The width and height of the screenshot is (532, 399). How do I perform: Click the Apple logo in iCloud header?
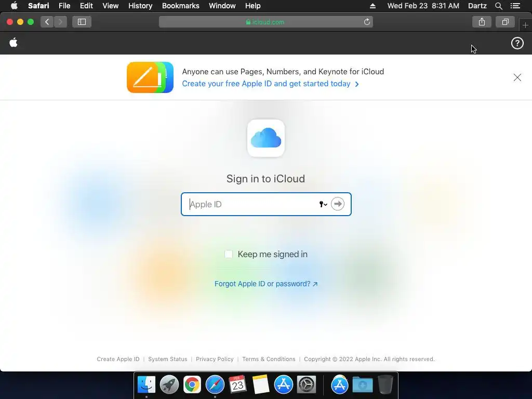(x=14, y=43)
